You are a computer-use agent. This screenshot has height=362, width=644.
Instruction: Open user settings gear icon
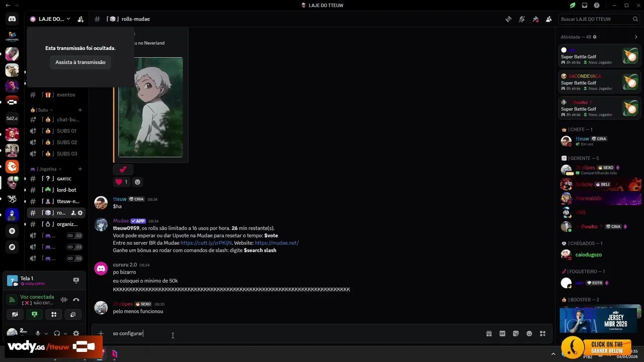pos(76,333)
